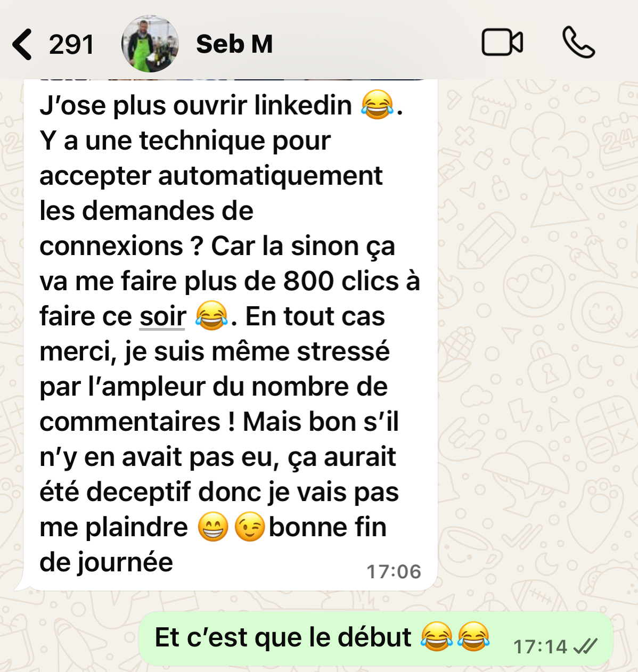Open Seb M's profile picture
The height and width of the screenshot is (672, 638).
coord(150,44)
